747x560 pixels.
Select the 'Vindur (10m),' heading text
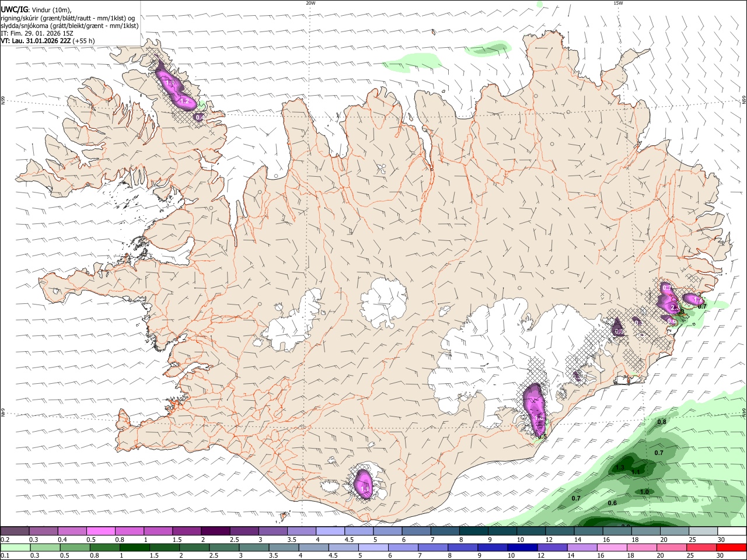tap(52, 9)
